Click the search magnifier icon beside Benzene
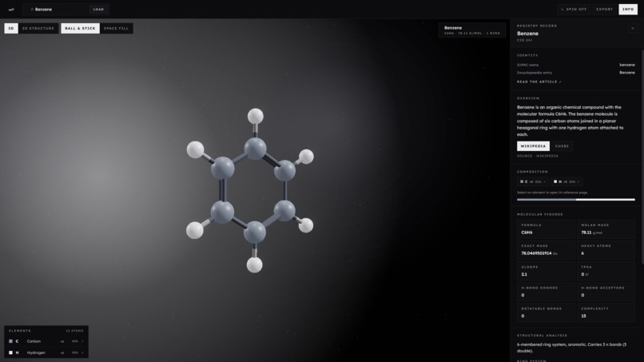 32,9
